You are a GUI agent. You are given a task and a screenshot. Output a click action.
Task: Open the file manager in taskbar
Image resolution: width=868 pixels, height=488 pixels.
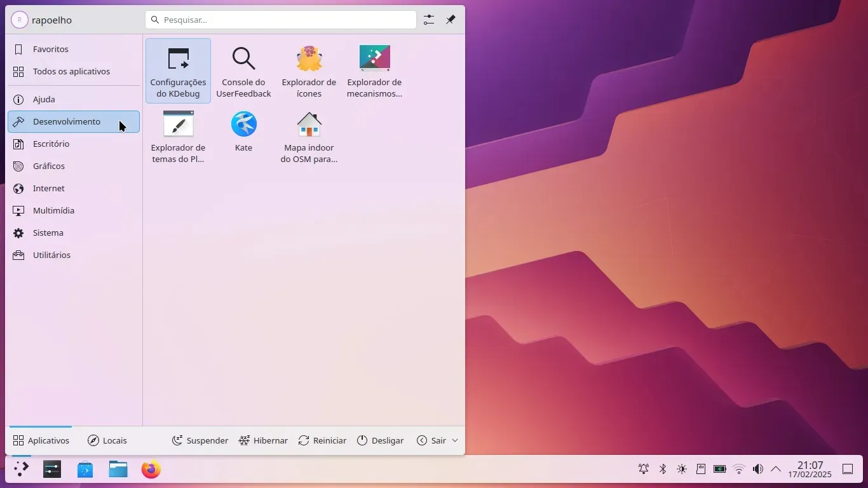click(x=118, y=470)
